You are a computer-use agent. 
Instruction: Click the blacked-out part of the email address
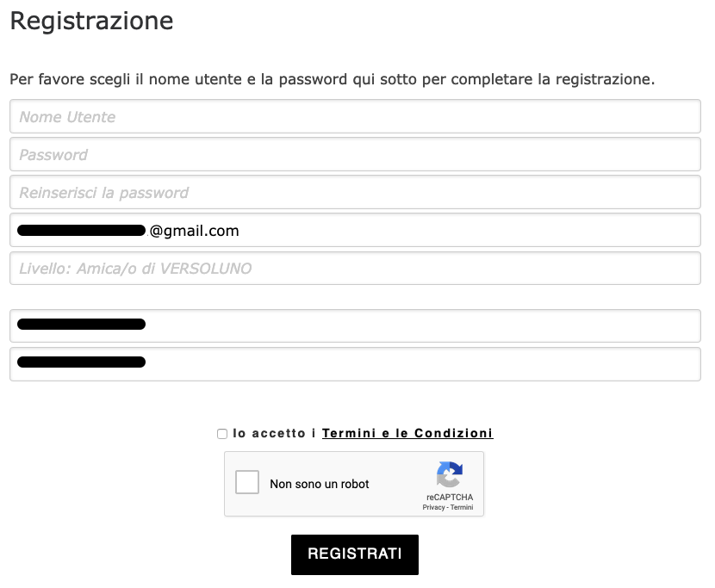point(81,231)
